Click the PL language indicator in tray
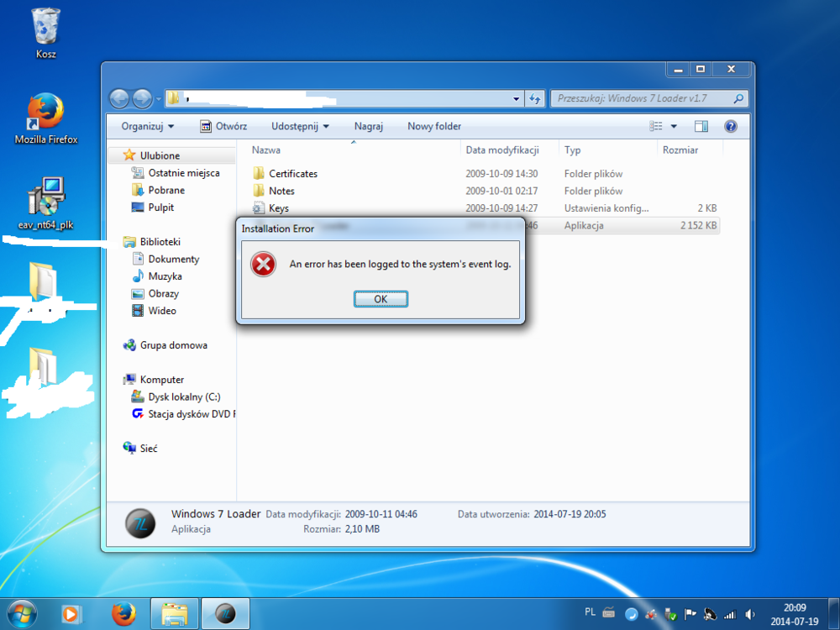This screenshot has height=630, width=840. click(x=590, y=612)
